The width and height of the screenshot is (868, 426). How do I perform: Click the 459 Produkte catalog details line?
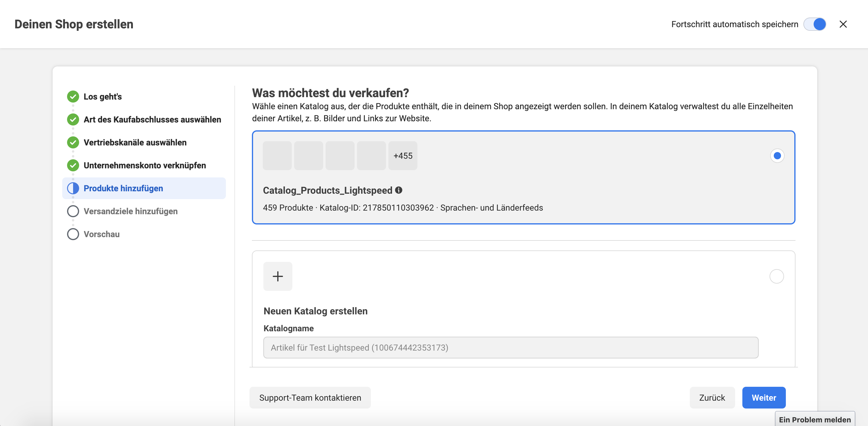(x=403, y=208)
